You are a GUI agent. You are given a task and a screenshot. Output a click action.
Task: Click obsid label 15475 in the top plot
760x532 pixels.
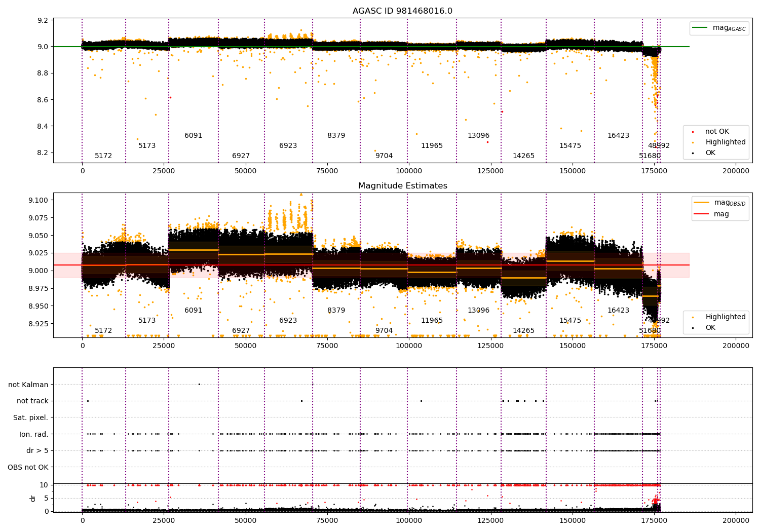click(x=570, y=146)
